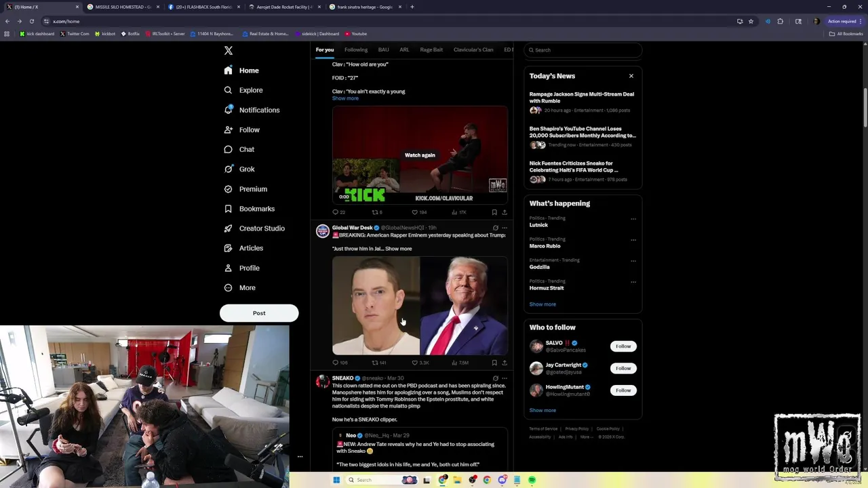
Task: Like the Global War Desk post
Action: pyautogui.click(x=420, y=363)
